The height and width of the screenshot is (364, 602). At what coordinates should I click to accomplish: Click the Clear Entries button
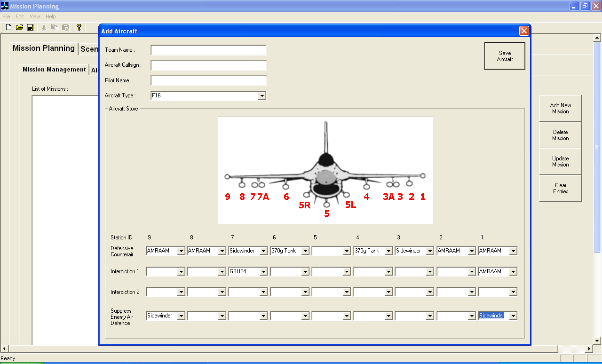561,188
